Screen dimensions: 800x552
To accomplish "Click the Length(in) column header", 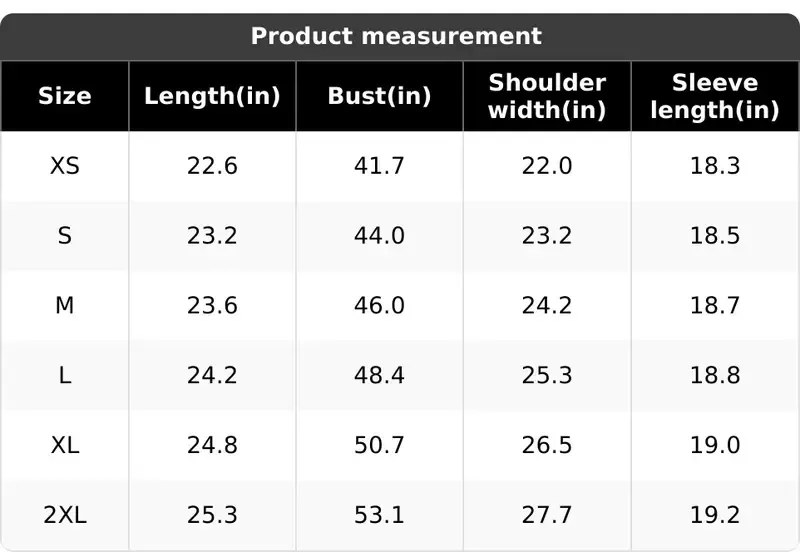I will (x=212, y=96).
